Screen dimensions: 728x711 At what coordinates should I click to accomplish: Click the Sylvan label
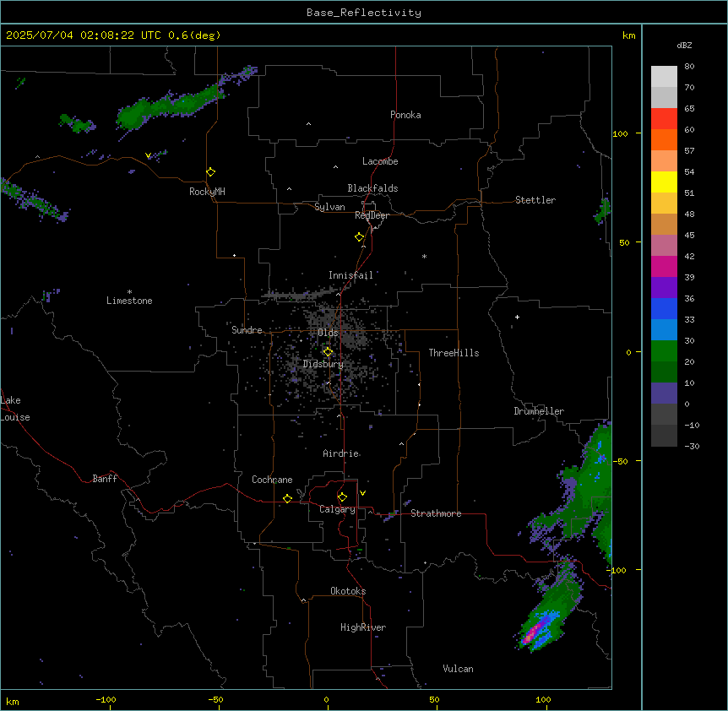click(329, 207)
